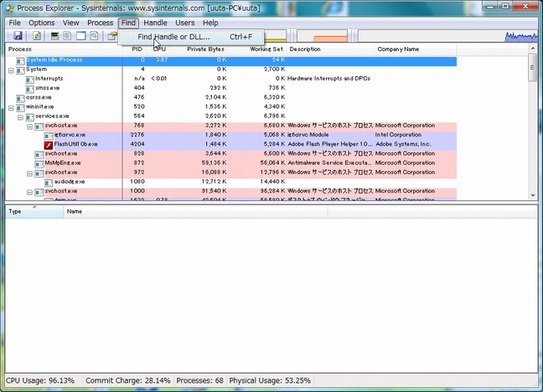Click the icon of svchost.exe PID 972
543x392 pixels.
point(39,173)
